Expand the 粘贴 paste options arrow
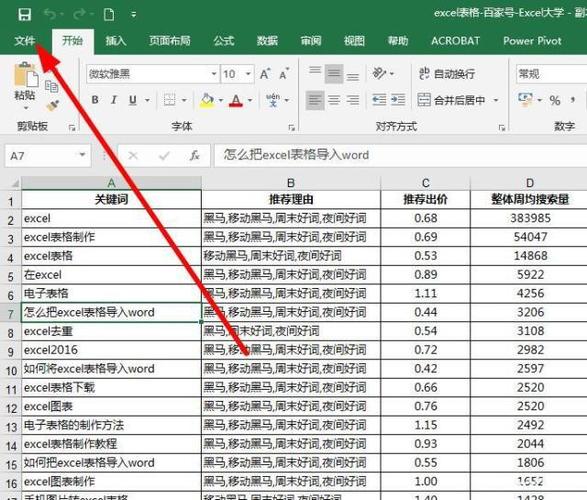Screen dimensions: 587x500 point(26,108)
